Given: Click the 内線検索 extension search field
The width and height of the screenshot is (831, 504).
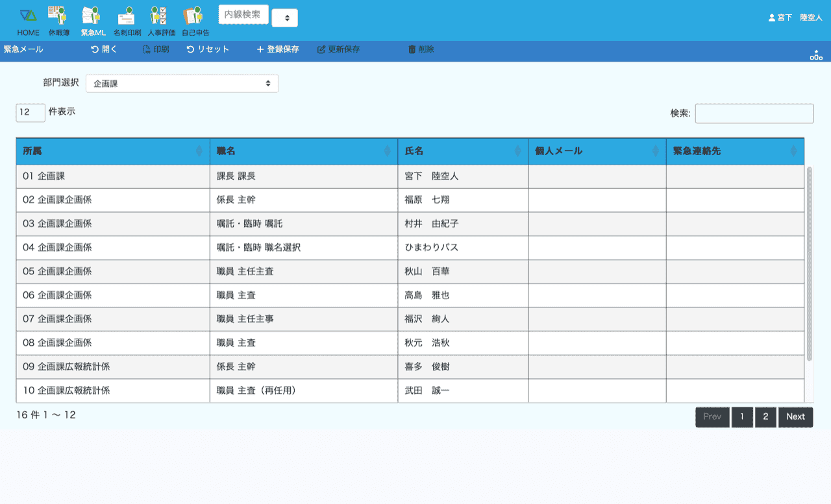Looking at the screenshot, I should pos(243,14).
